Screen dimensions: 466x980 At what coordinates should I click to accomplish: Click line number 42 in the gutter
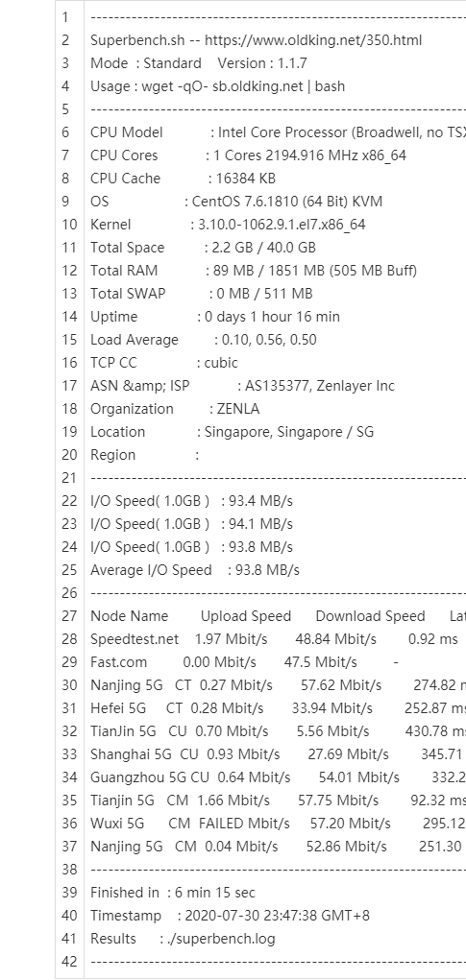click(x=69, y=961)
